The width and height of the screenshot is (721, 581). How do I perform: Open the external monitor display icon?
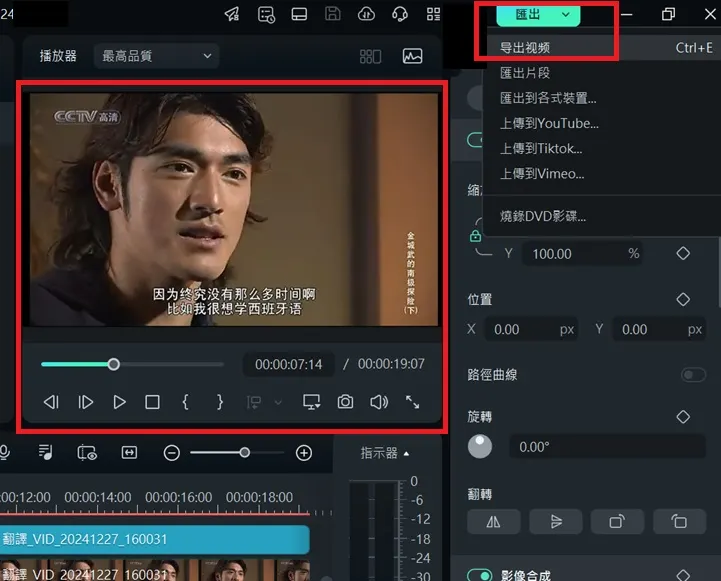(x=311, y=402)
